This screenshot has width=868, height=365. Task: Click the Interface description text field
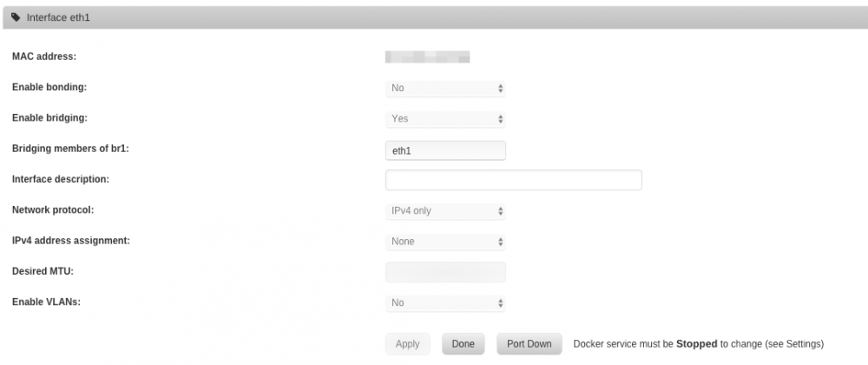pos(514,180)
